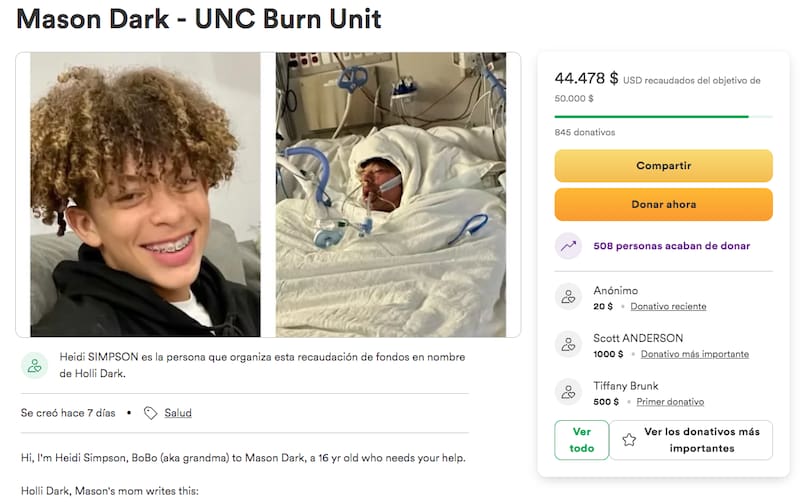Click the Anónimo donor avatar icon
Viewport: 800px width, 503px height.
(x=569, y=297)
